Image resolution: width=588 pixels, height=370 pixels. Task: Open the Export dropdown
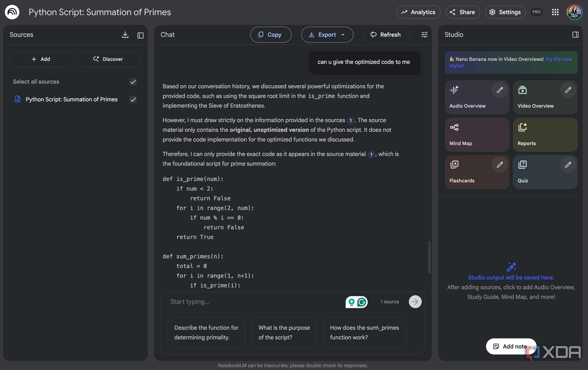(327, 35)
